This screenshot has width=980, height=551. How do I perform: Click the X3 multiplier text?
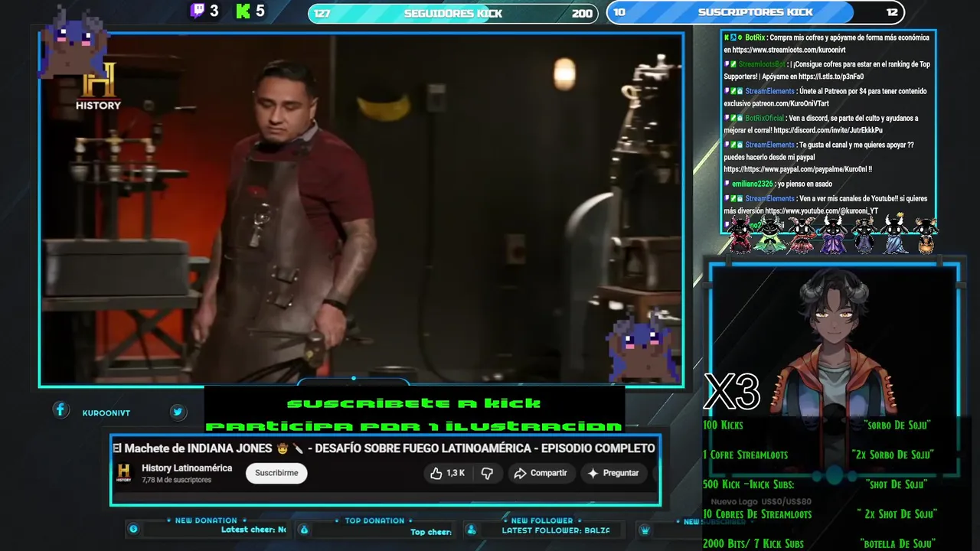pos(731,393)
